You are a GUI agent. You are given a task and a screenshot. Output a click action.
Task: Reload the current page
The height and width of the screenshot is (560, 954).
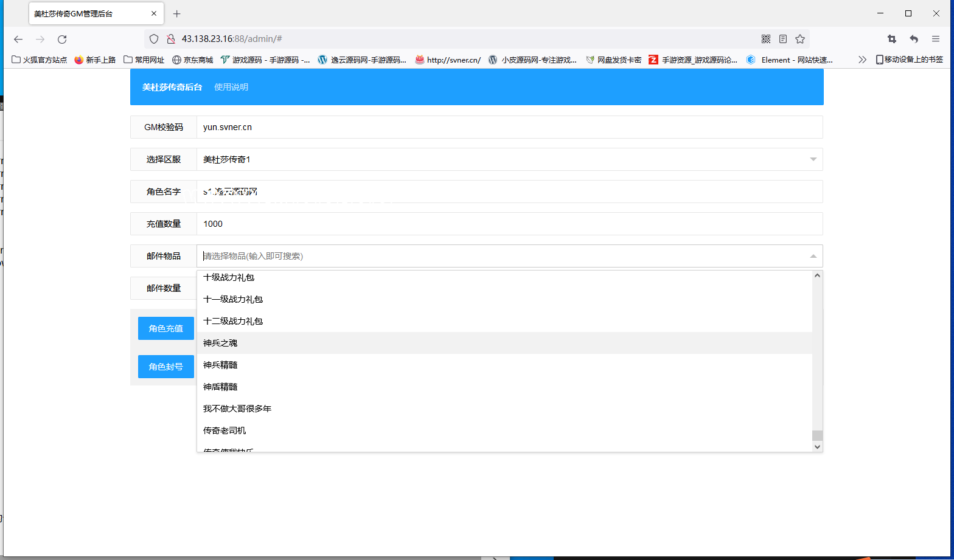tap(62, 39)
